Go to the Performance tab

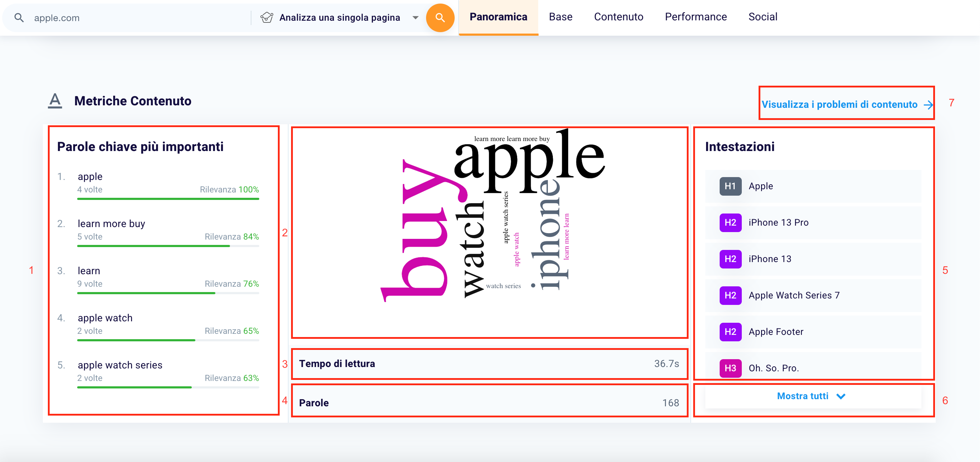695,17
